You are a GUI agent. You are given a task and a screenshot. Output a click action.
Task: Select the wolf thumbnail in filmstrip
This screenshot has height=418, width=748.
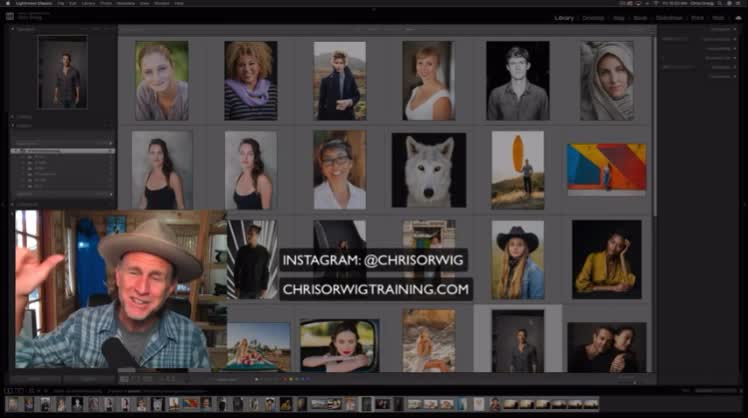(158, 404)
